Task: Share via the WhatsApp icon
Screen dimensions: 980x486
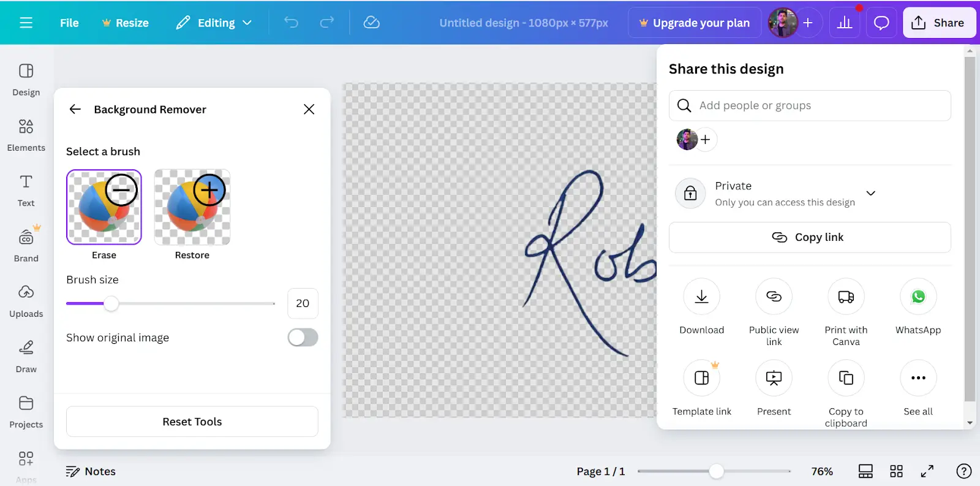Action: (x=918, y=297)
